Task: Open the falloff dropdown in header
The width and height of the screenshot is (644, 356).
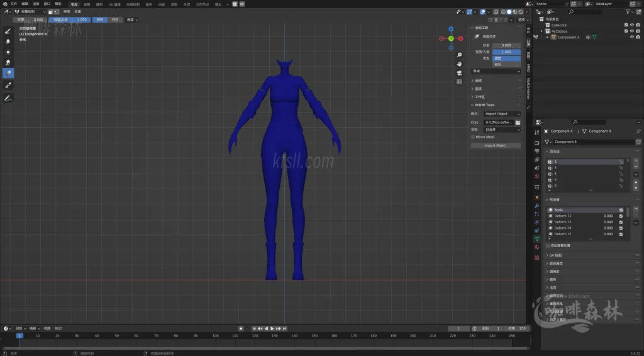Action: tap(132, 19)
